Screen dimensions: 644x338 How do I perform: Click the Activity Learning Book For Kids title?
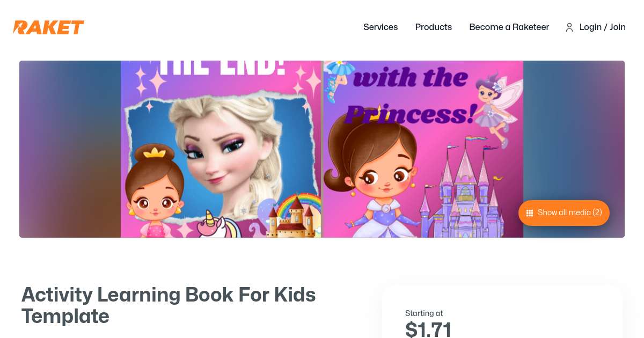(168, 305)
